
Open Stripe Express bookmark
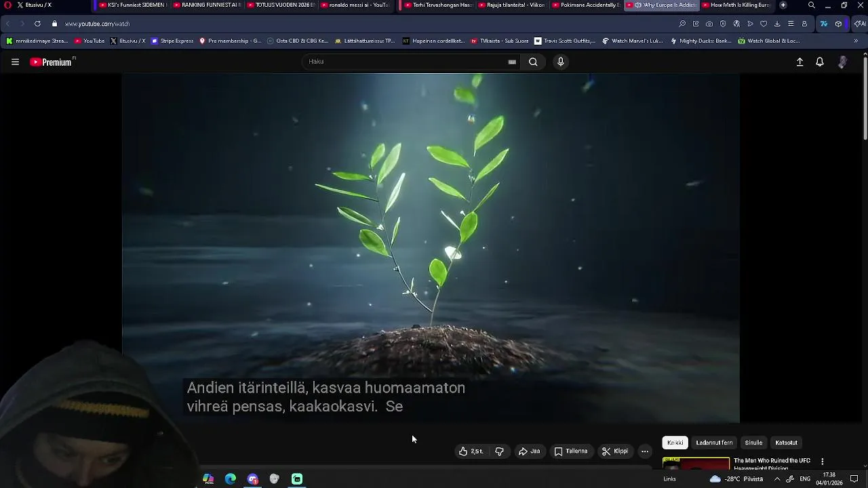172,41
